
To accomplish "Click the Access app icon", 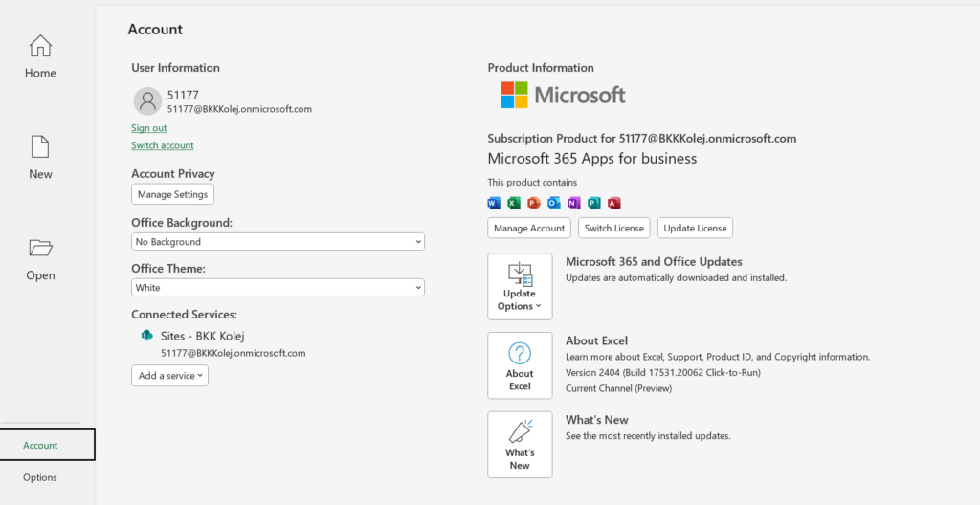I will tap(613, 203).
